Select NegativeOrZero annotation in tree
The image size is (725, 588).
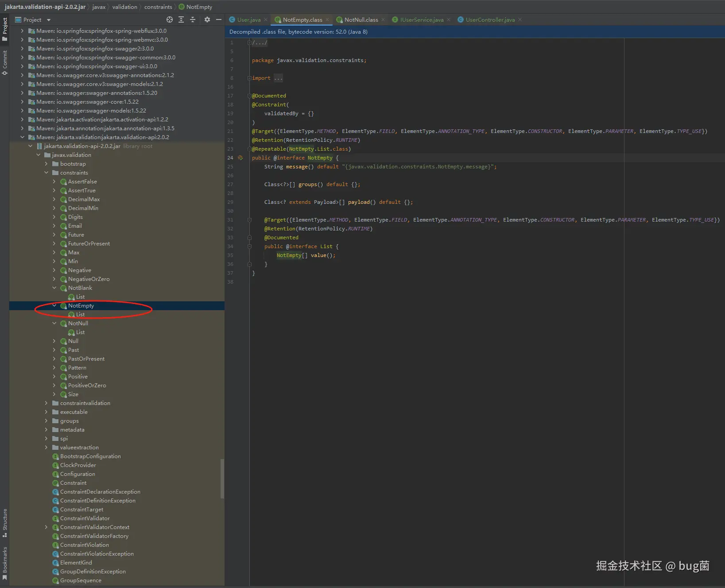(89, 279)
